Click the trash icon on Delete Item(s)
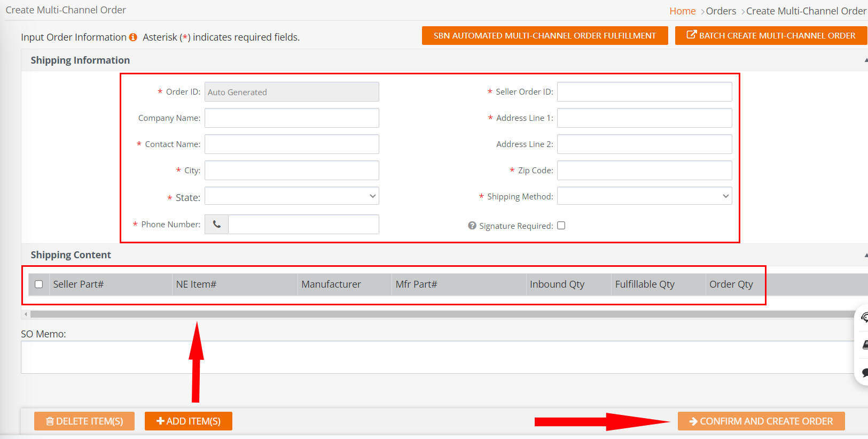 [x=50, y=421]
